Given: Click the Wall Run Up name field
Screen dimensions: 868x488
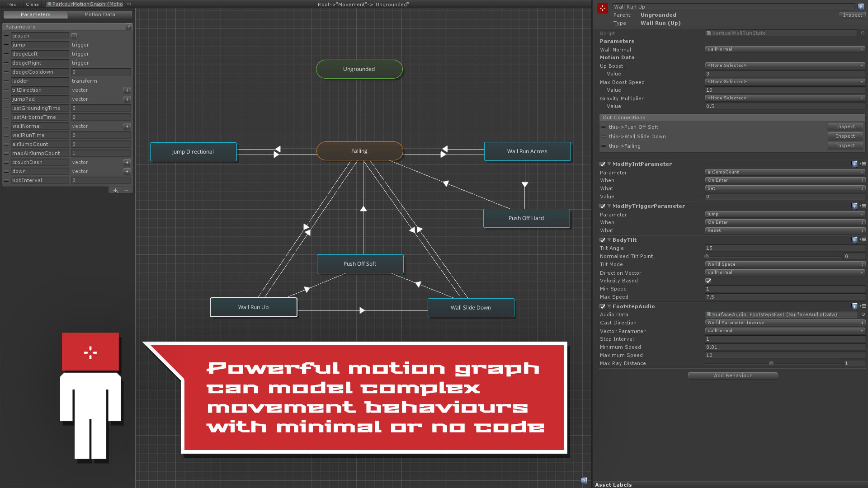Looking at the screenshot, I should point(734,7).
